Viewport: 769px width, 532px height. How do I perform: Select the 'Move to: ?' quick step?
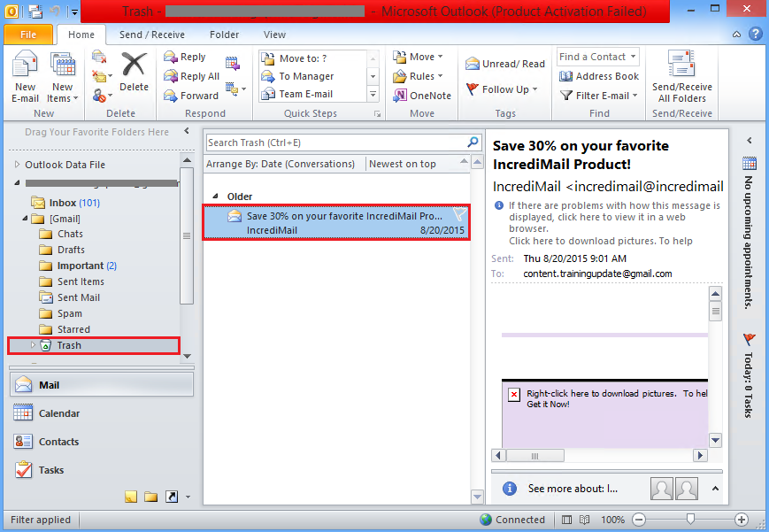(313, 58)
